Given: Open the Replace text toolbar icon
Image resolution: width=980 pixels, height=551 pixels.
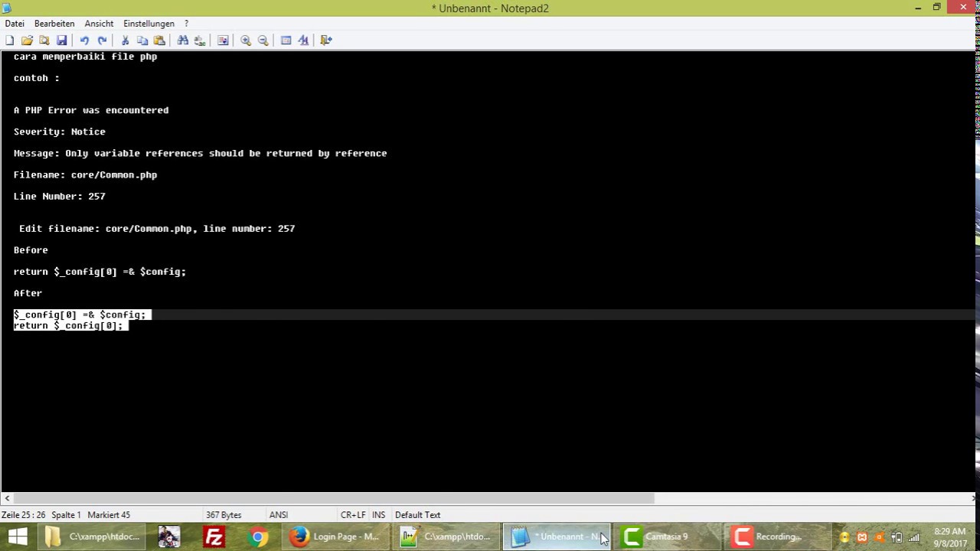Looking at the screenshot, I should pos(200,41).
